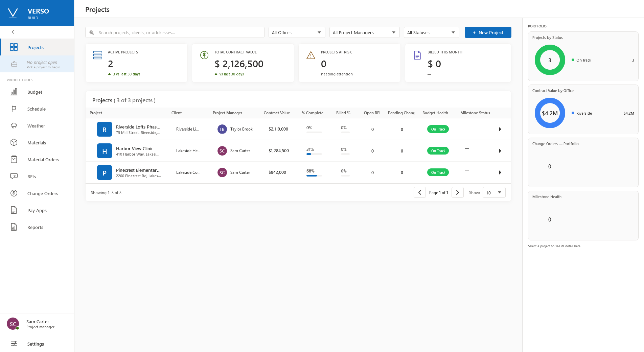Open the All Statuses dropdown
Viewport: 644px width, 352px height.
(x=431, y=32)
